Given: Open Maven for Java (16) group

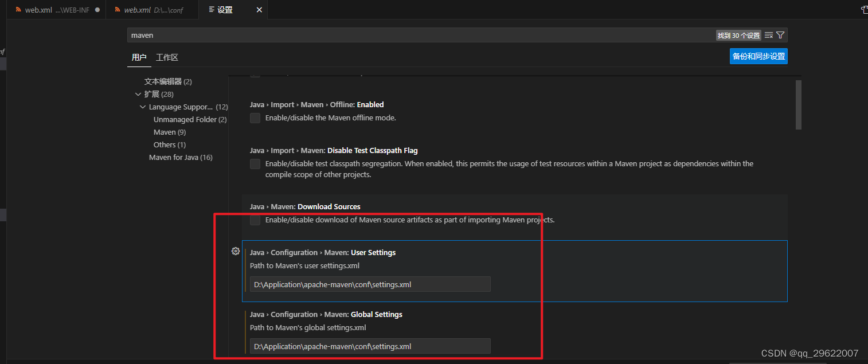Looking at the screenshot, I should click(181, 158).
